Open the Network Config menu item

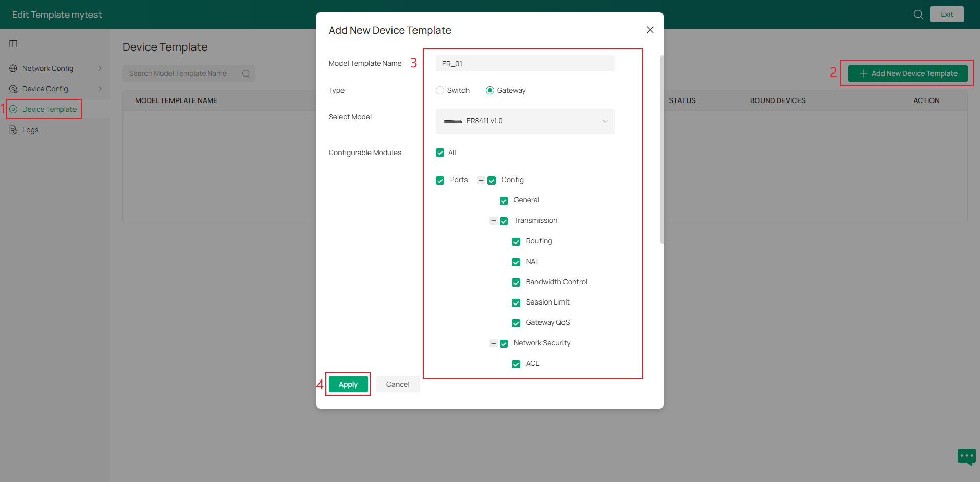(x=55, y=68)
